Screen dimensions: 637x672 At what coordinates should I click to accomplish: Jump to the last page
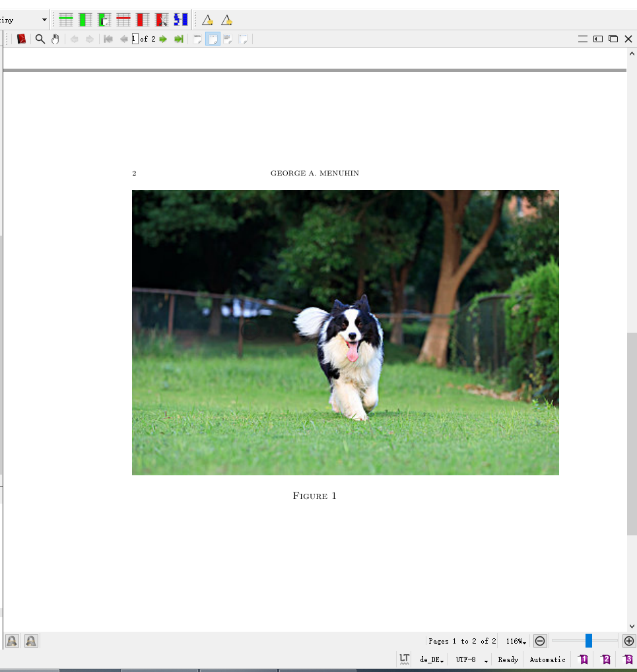(179, 39)
